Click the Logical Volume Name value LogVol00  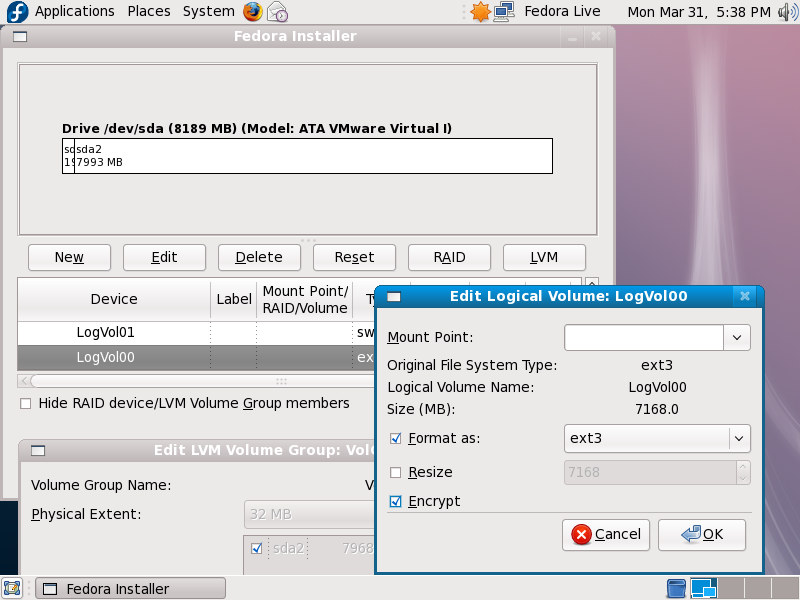pos(657,387)
